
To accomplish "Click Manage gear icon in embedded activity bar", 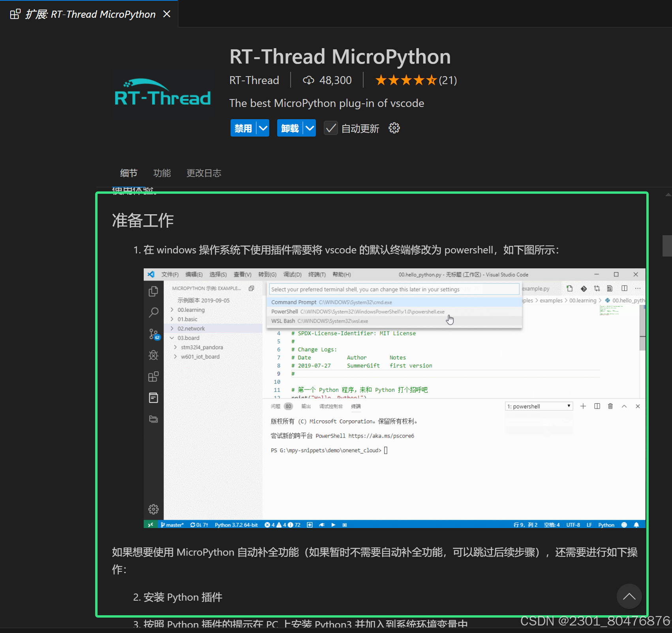I will [x=154, y=509].
